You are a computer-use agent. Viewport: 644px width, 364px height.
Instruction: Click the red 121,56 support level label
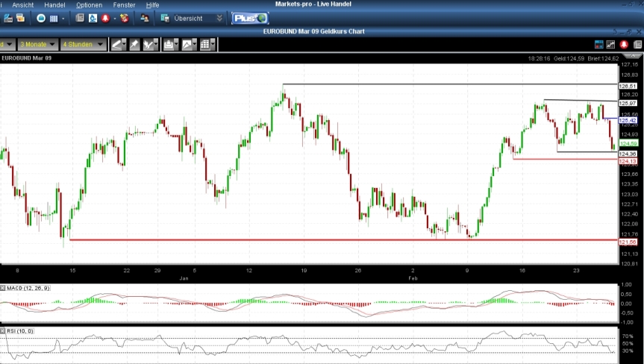(x=628, y=242)
